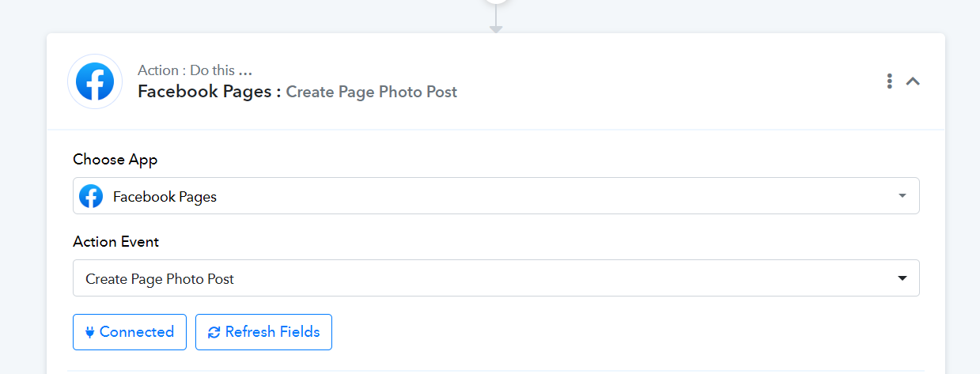Image resolution: width=980 pixels, height=374 pixels.
Task: Click the Choose App label
Action: 115,160
